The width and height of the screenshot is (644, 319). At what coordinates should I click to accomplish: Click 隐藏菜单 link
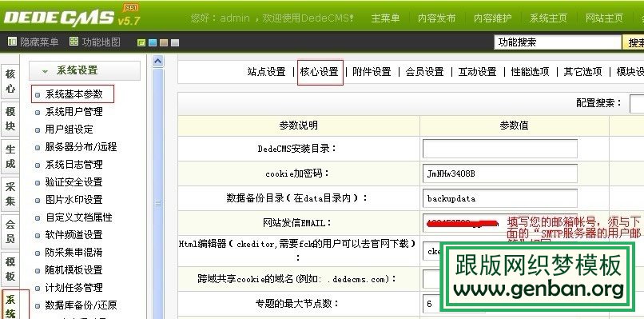pos(39,42)
